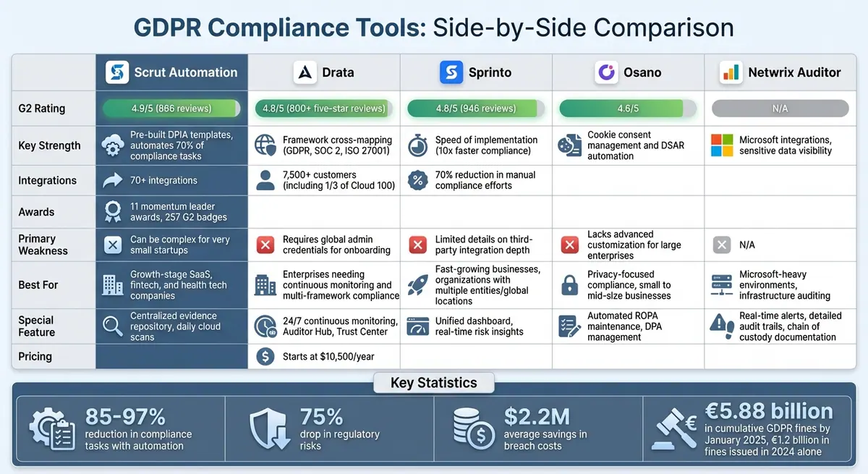Click the Key Statistics label

(x=434, y=383)
